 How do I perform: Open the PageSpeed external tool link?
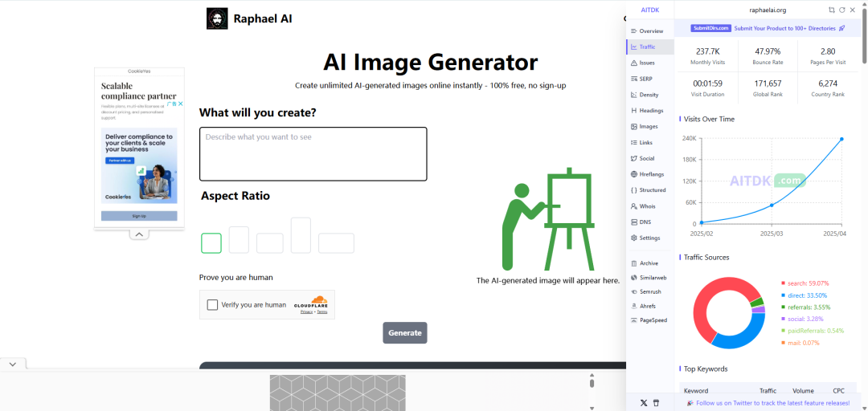650,320
